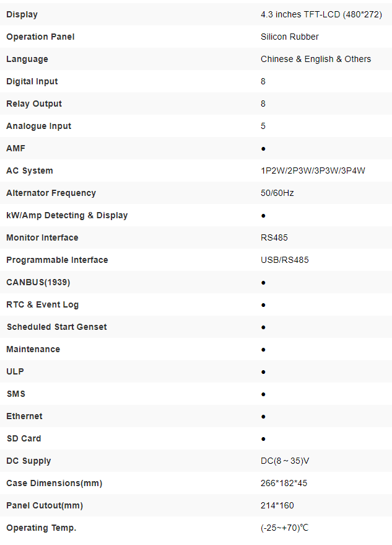Click the "1P2W/2P3W/3P3W/3P4W" AC System value
The width and height of the screenshot is (392, 545).
click(x=313, y=171)
